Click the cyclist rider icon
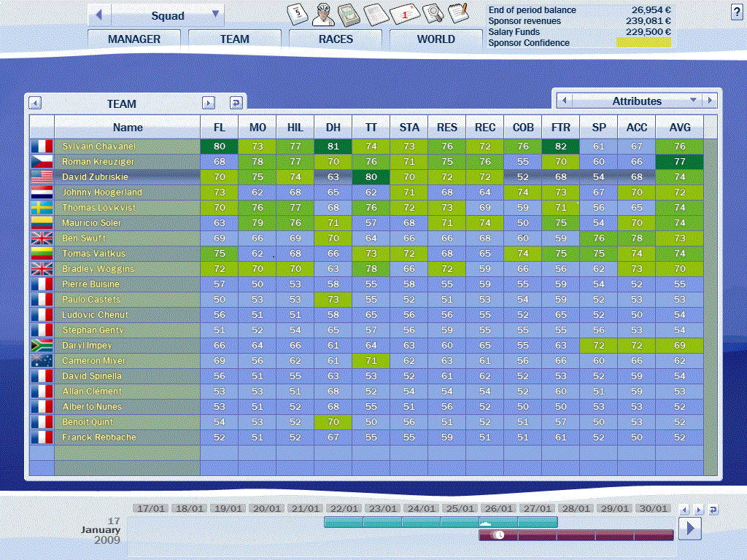This screenshot has height=560, width=747. [323, 13]
